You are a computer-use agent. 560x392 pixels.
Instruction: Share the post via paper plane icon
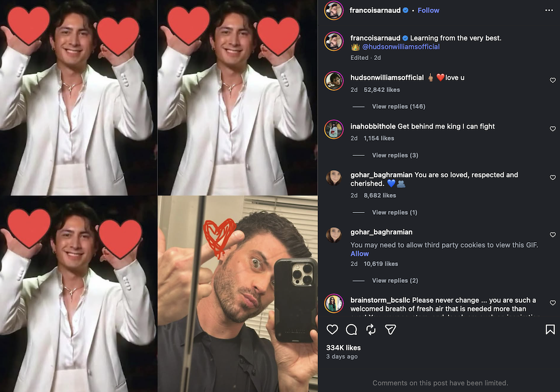point(390,329)
